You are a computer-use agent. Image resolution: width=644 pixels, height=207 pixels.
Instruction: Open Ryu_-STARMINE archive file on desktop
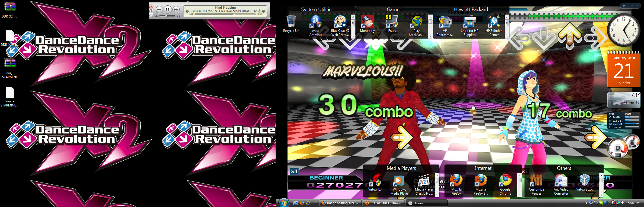tap(10, 68)
